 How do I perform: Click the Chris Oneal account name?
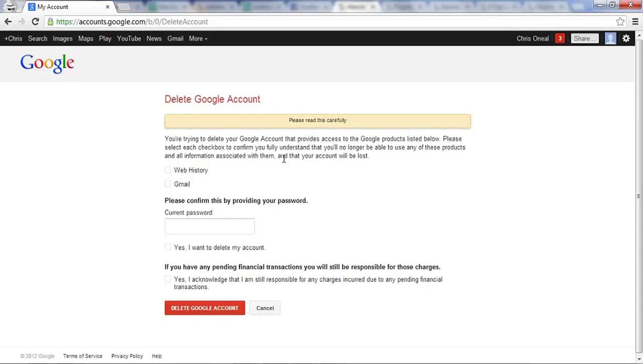point(532,39)
